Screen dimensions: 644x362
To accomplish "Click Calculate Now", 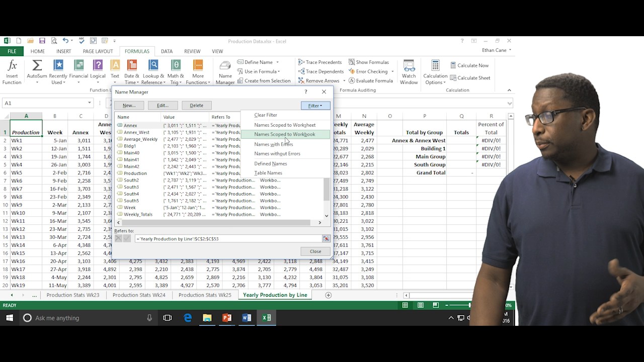I will tap(469, 65).
